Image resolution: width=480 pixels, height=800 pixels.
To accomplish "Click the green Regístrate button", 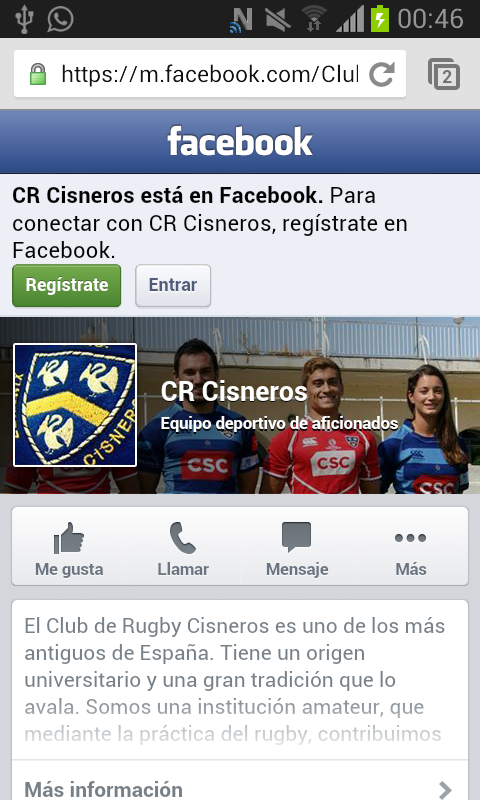I will (x=67, y=285).
